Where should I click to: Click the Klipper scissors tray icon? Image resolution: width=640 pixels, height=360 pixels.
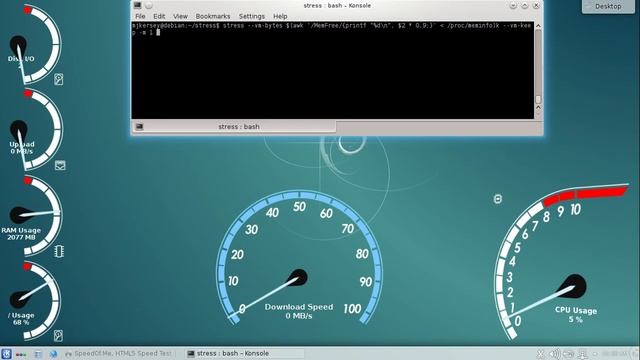540,353
